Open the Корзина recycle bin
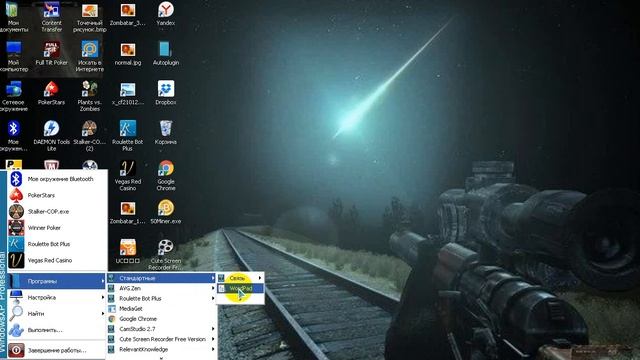The height and width of the screenshot is (360, 640). pos(166,133)
